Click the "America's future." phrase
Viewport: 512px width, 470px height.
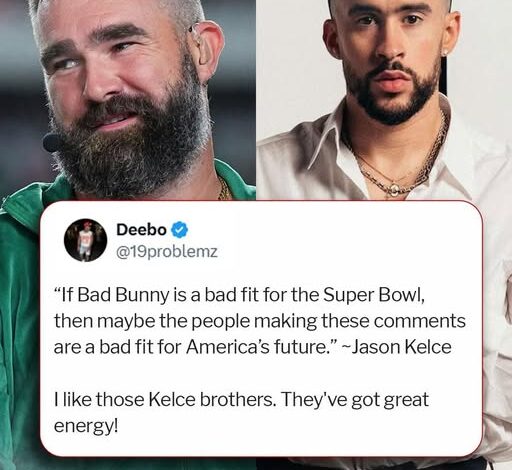pyautogui.click(x=259, y=347)
